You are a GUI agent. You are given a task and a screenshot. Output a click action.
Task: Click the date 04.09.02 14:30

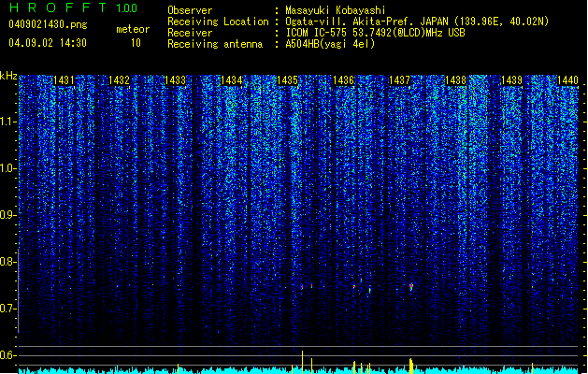pyautogui.click(x=48, y=43)
